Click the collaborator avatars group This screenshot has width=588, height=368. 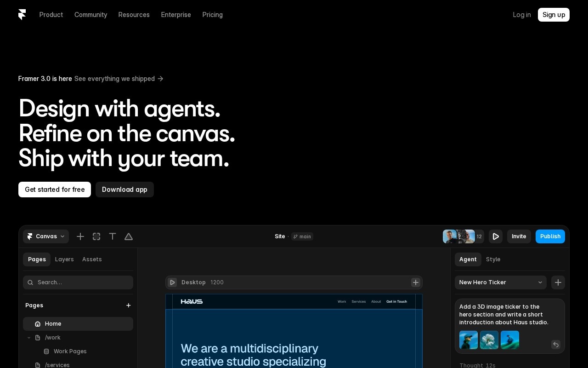[463, 236]
